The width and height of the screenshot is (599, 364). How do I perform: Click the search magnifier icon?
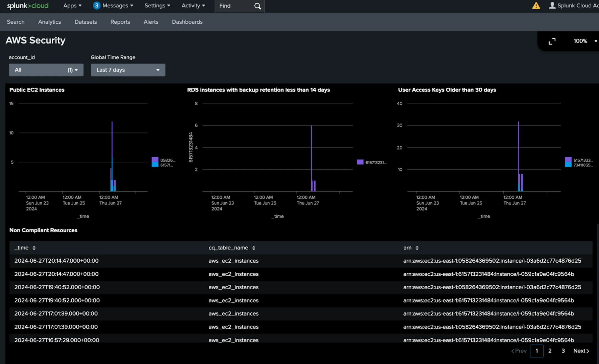tap(257, 6)
